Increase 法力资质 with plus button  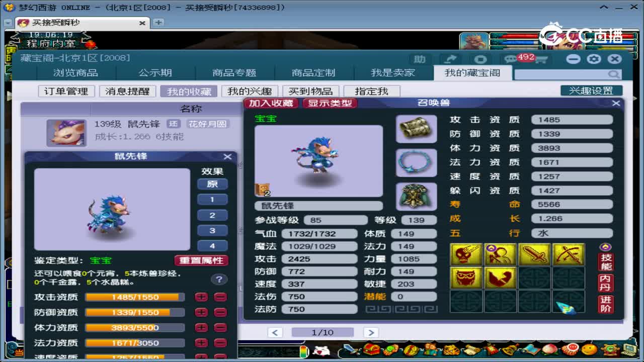202,343
